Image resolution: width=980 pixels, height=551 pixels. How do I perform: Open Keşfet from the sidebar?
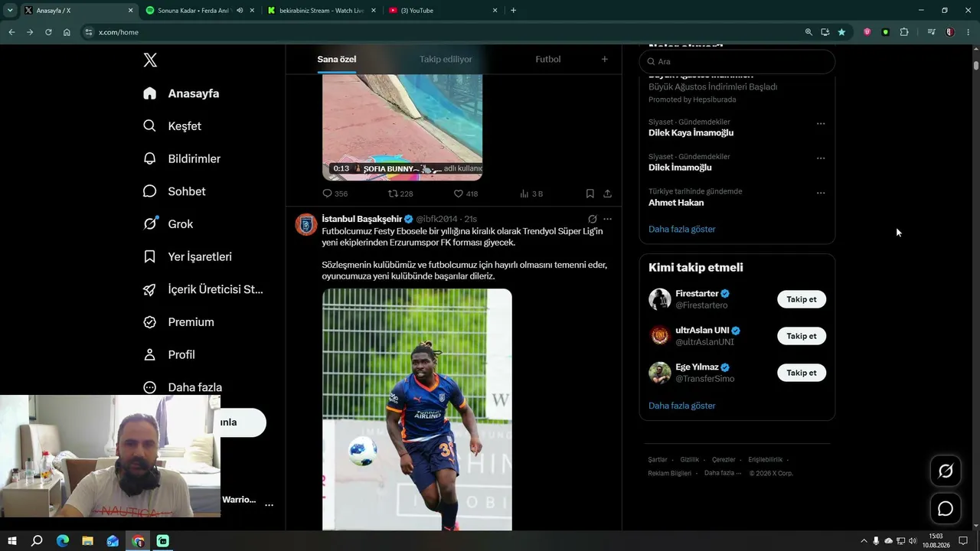click(x=172, y=126)
